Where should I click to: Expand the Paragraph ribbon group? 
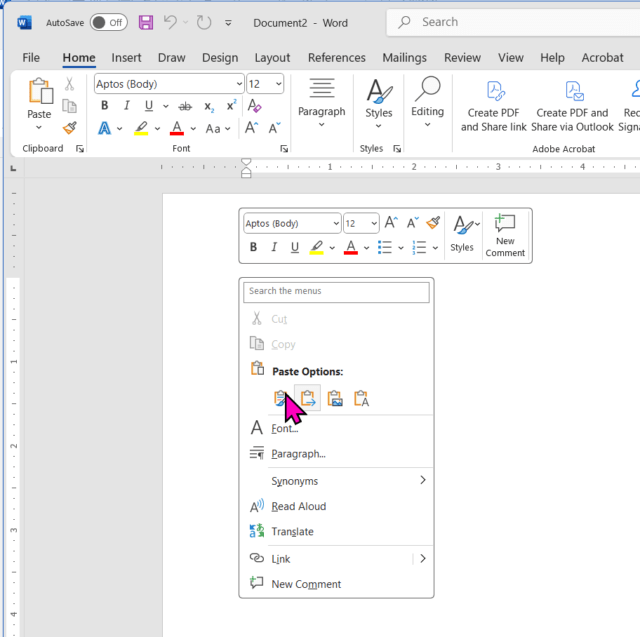(x=322, y=102)
